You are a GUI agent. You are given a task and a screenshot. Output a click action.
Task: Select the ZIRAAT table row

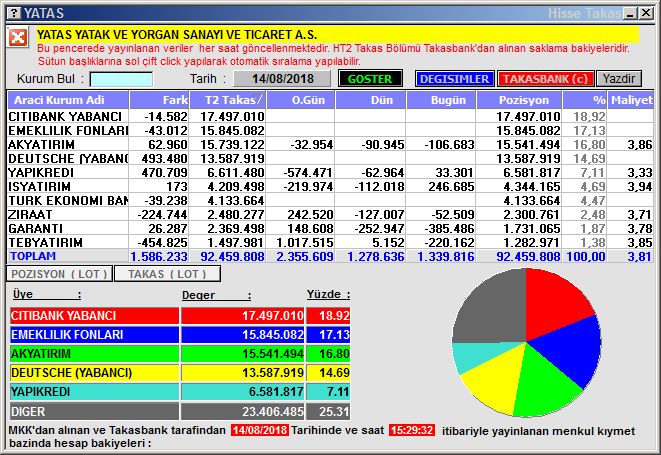(x=330, y=214)
